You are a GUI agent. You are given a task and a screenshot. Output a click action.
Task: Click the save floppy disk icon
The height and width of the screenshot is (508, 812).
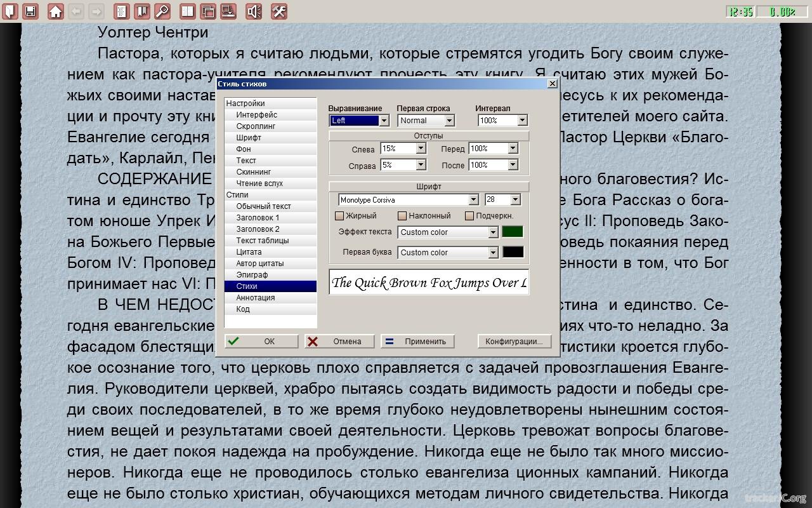coord(30,11)
